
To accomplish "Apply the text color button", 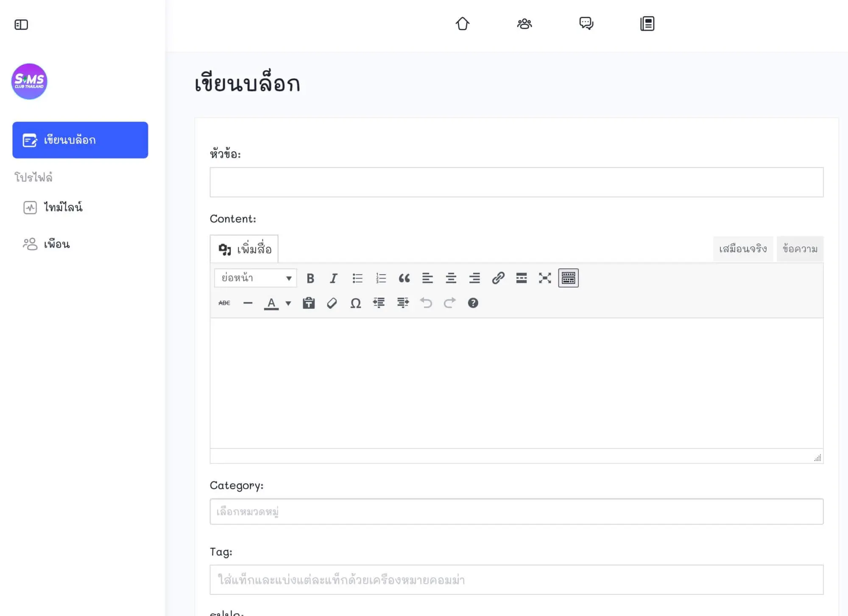I will click(x=271, y=303).
